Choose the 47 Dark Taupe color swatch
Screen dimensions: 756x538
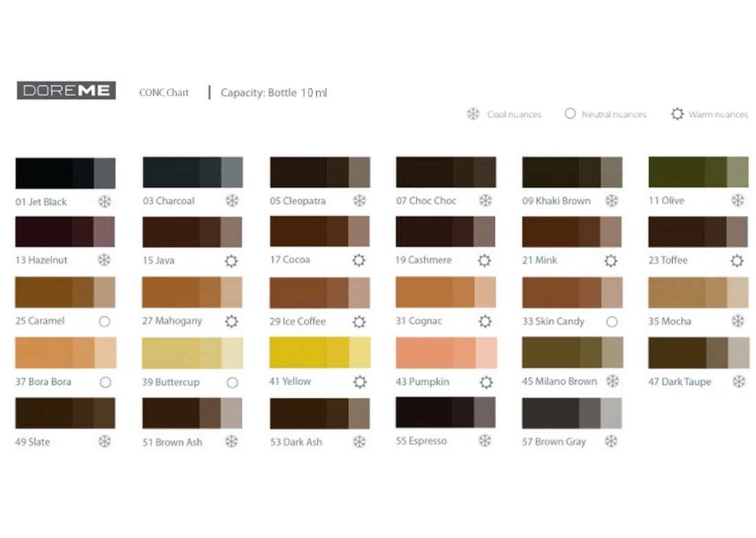click(699, 352)
